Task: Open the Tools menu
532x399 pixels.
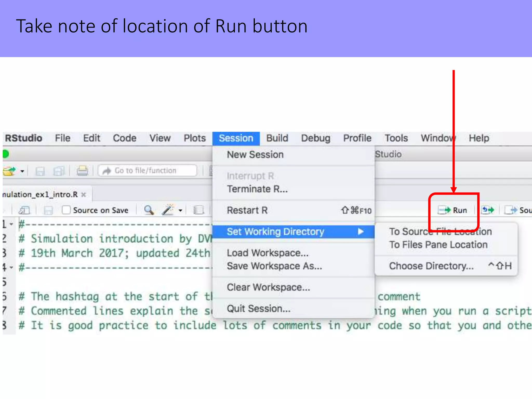Action: 396,138
